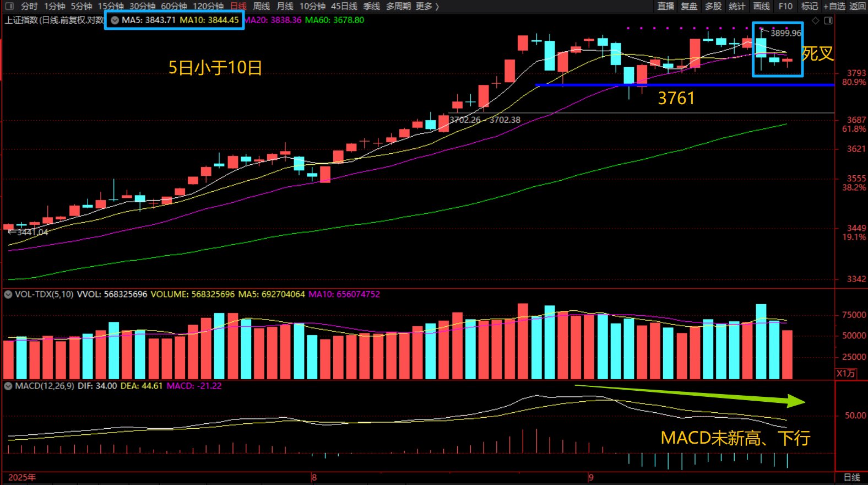The width and height of the screenshot is (868, 485).
Task: Expand the VOL-TDX indicator dropdown
Action: pyautogui.click(x=8, y=294)
